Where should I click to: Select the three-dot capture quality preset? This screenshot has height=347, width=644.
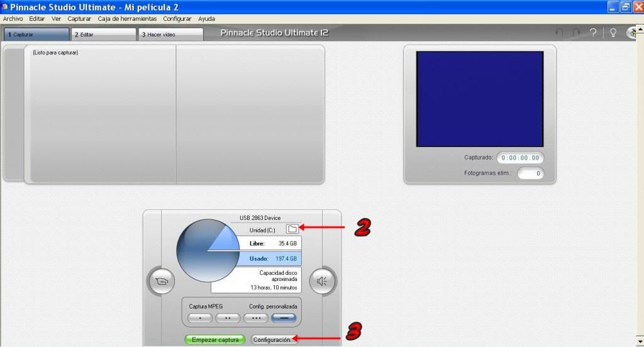point(256,318)
